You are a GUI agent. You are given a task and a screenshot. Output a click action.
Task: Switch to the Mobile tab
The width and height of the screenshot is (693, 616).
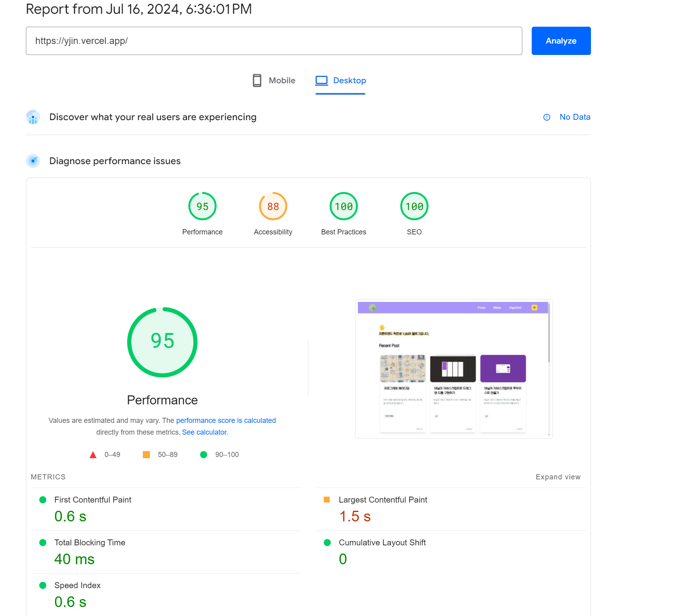(274, 80)
